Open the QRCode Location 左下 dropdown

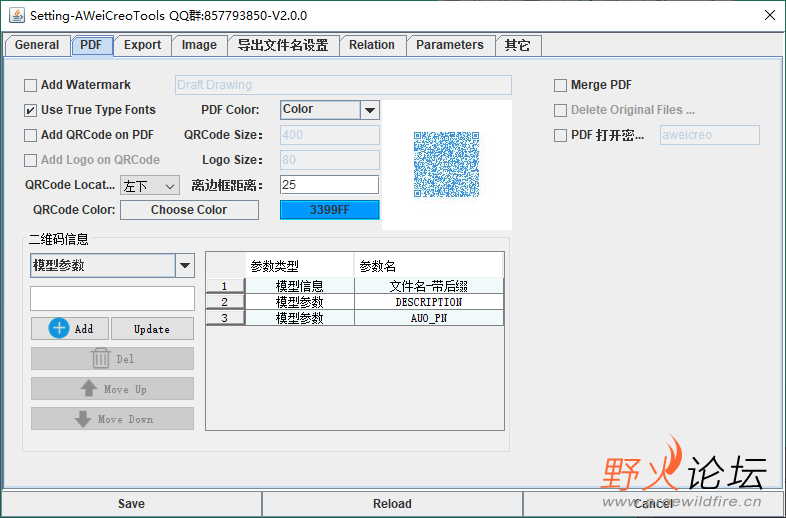point(150,186)
